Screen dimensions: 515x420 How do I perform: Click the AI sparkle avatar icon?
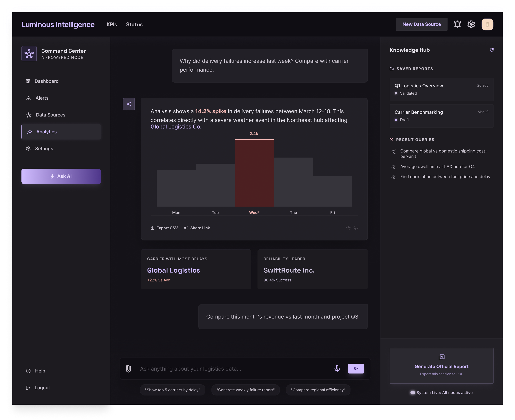pos(129,104)
